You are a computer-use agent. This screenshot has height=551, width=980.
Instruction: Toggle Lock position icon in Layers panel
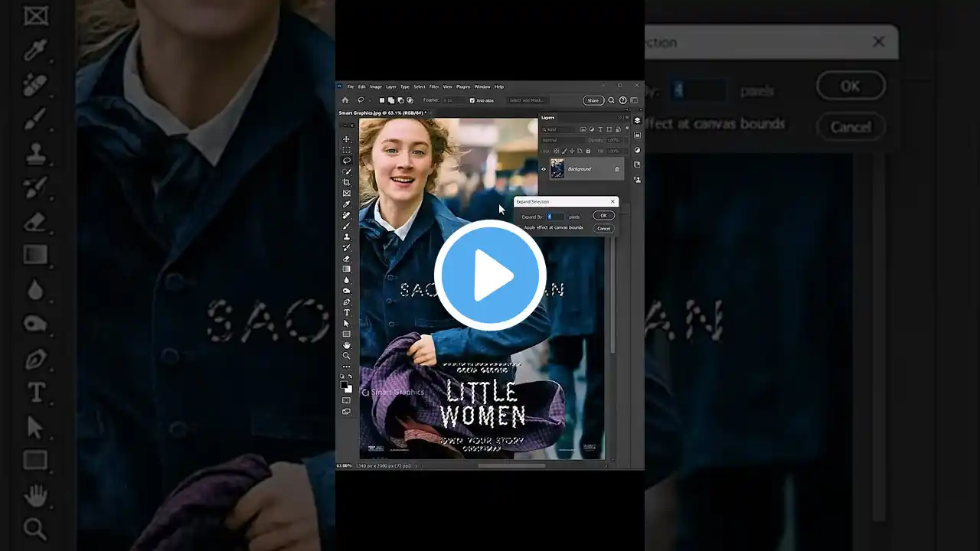572,151
